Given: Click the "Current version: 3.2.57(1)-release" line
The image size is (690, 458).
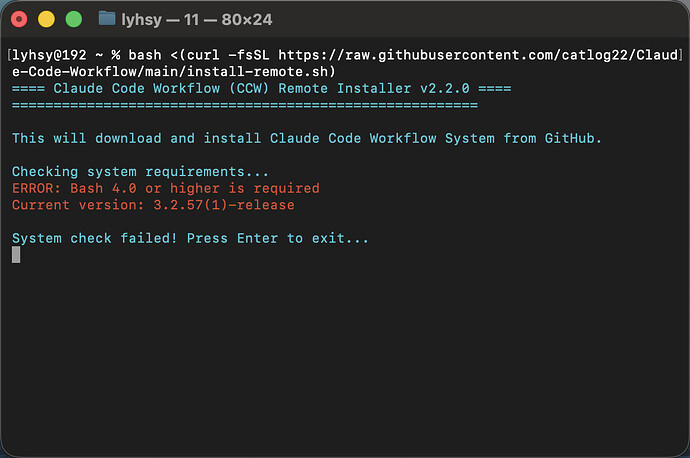Looking at the screenshot, I should click(153, 205).
